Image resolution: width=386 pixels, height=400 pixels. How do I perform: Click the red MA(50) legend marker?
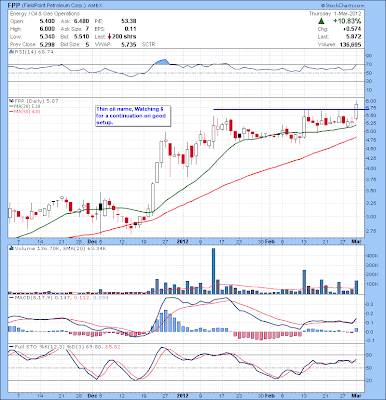click(10, 111)
